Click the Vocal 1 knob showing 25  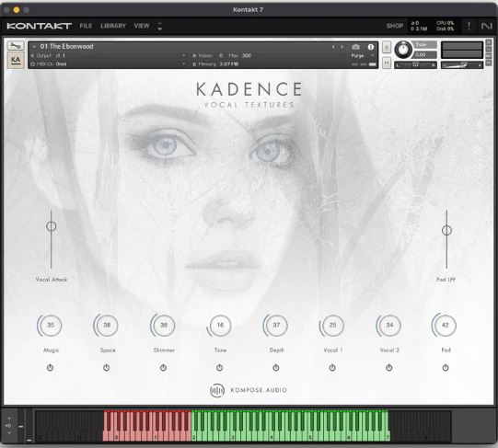tap(332, 326)
